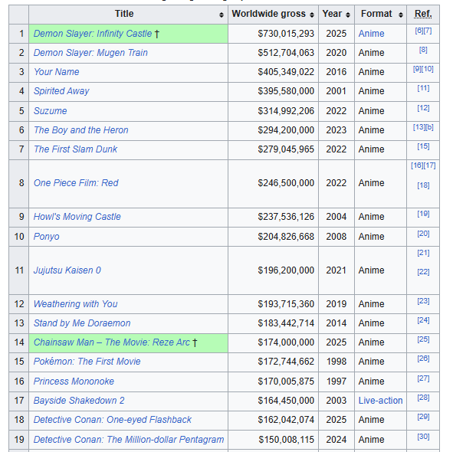Open reference [27] for Princess Mononoke
Screen dimensions: 476x452
(423, 378)
